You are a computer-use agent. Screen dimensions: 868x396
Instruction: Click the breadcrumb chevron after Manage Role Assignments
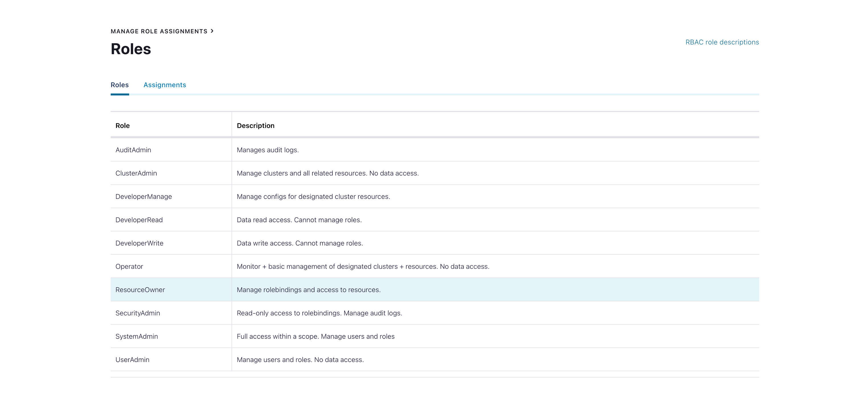coord(212,31)
